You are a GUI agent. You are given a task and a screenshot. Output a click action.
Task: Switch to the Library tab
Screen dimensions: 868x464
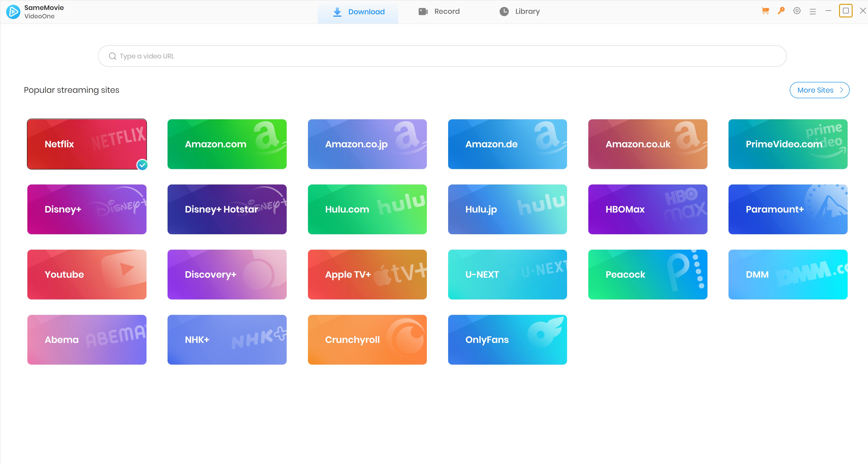point(520,12)
